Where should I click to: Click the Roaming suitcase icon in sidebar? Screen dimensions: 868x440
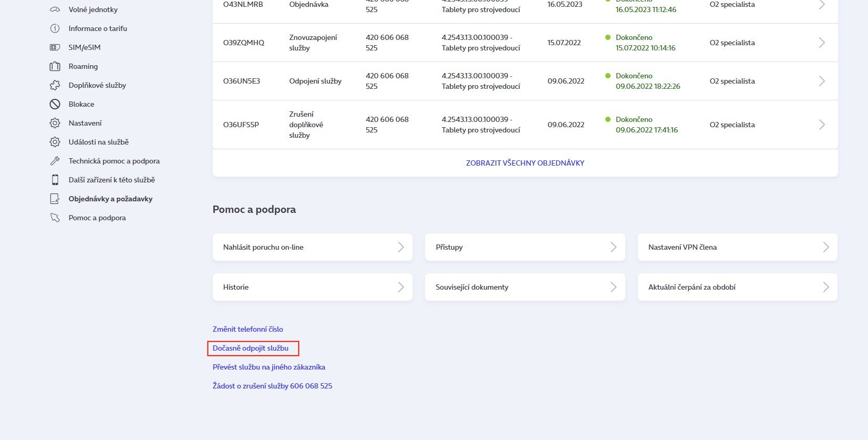tap(55, 66)
